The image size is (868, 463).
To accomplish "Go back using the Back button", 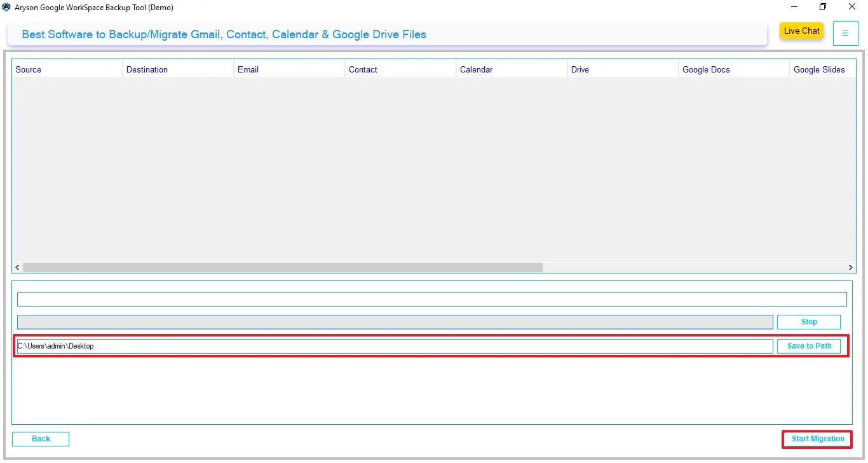I will click(40, 439).
